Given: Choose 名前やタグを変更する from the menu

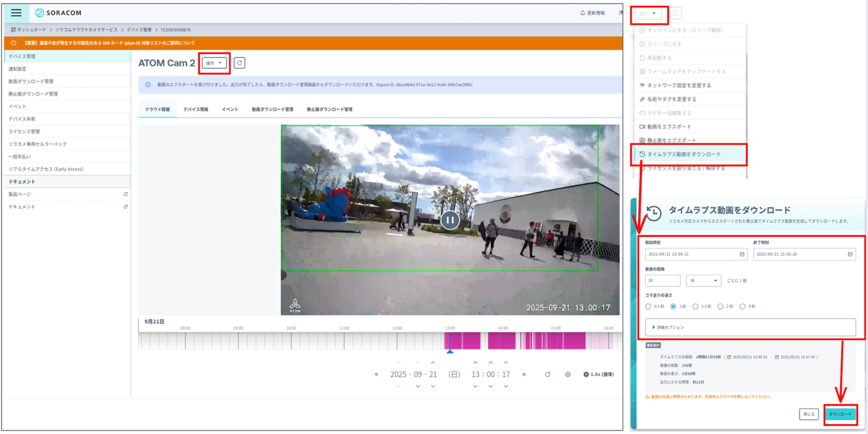Looking at the screenshot, I should [690, 99].
